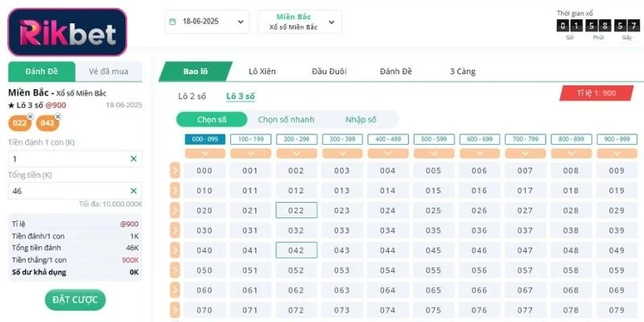644x322 pixels.
Task: Choose the Chọn số nhanh option
Action: click(286, 120)
